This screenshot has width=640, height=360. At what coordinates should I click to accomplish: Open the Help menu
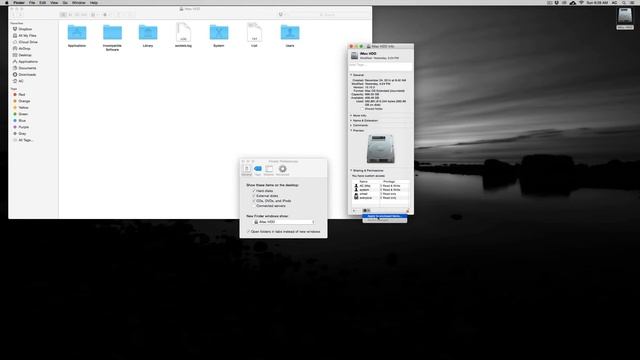[94, 2]
